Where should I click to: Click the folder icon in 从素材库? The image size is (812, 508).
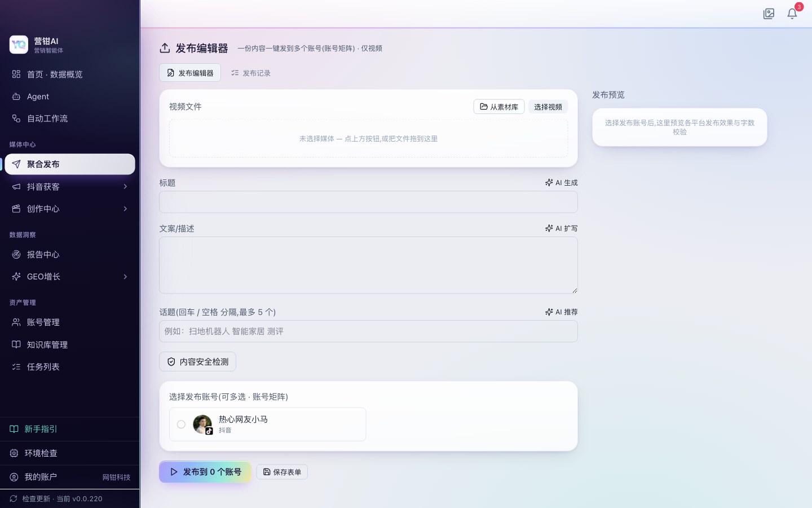tap(484, 107)
